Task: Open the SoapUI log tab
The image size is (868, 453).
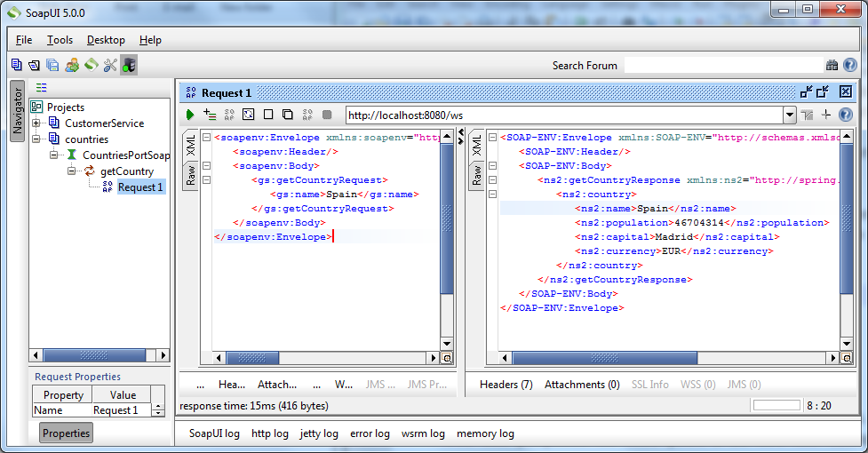Action: click(x=214, y=433)
